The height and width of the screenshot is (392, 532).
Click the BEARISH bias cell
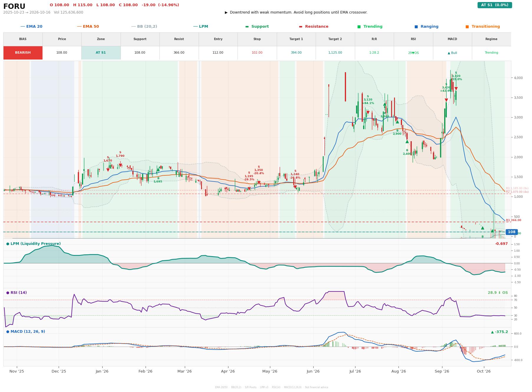pos(23,53)
